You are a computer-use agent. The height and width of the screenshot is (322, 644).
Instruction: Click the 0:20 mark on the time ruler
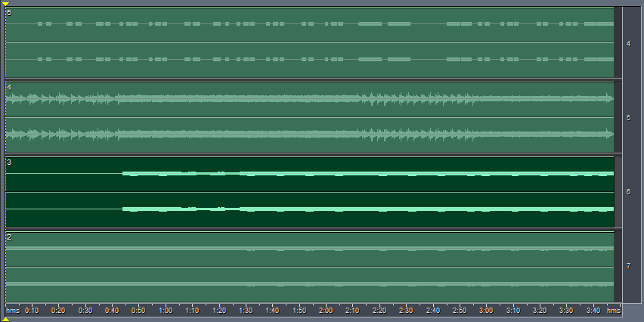pos(59,310)
